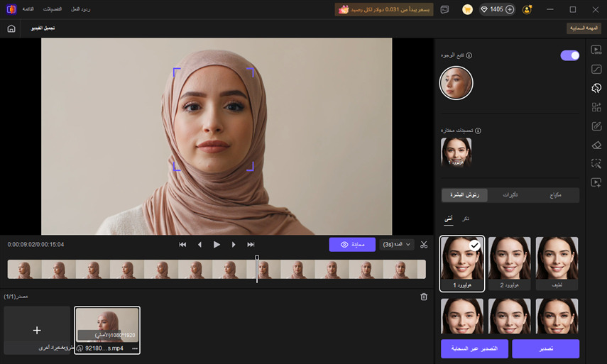Open the user account icon
The width and height of the screenshot is (607, 364).
click(527, 9)
